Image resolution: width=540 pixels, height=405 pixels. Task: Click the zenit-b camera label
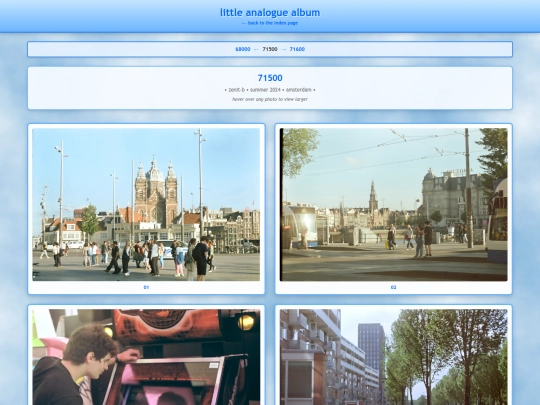coord(237,90)
